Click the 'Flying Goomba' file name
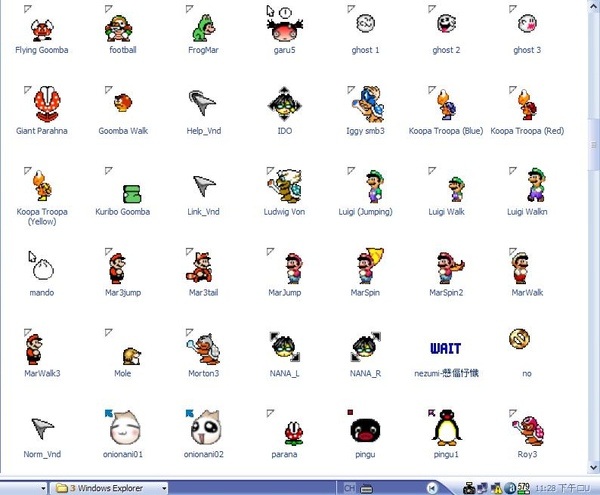The height and width of the screenshot is (495, 600). point(42,50)
